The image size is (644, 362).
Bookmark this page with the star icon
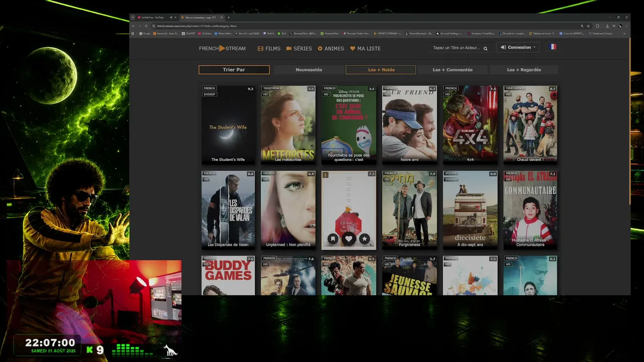tap(588, 26)
